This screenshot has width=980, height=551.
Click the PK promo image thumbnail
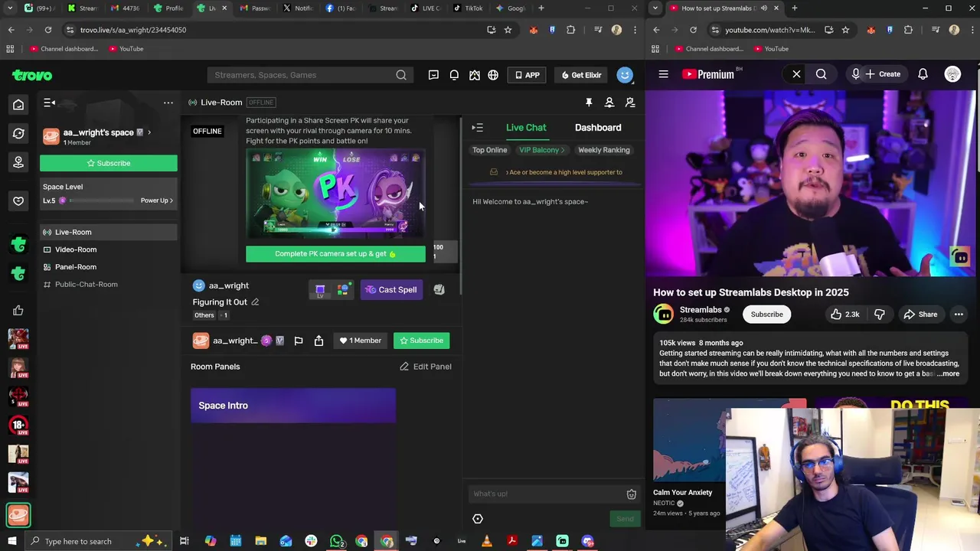click(335, 194)
